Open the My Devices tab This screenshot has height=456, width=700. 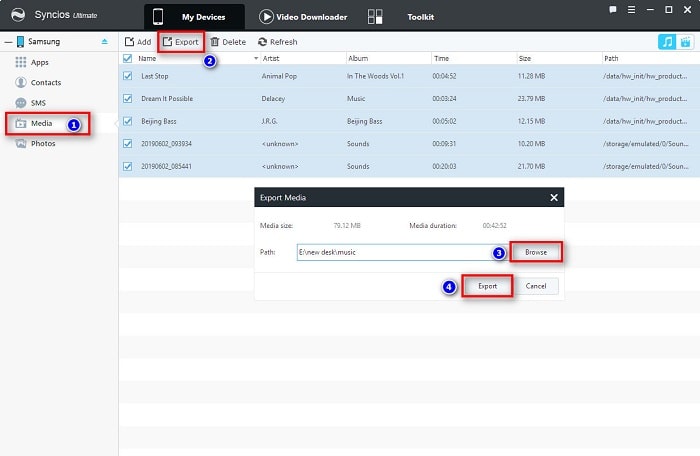pos(194,17)
